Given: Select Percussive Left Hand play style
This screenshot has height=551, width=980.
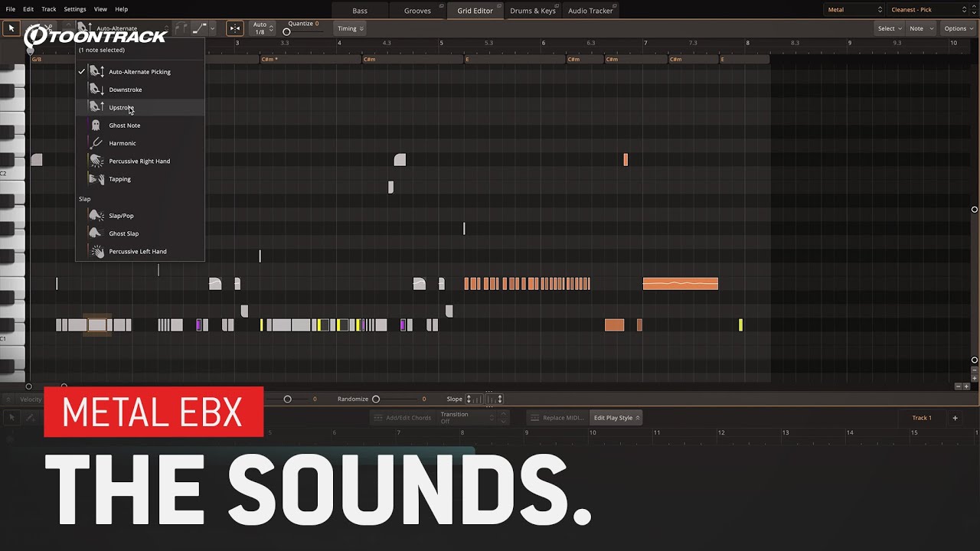Looking at the screenshot, I should click(140, 251).
